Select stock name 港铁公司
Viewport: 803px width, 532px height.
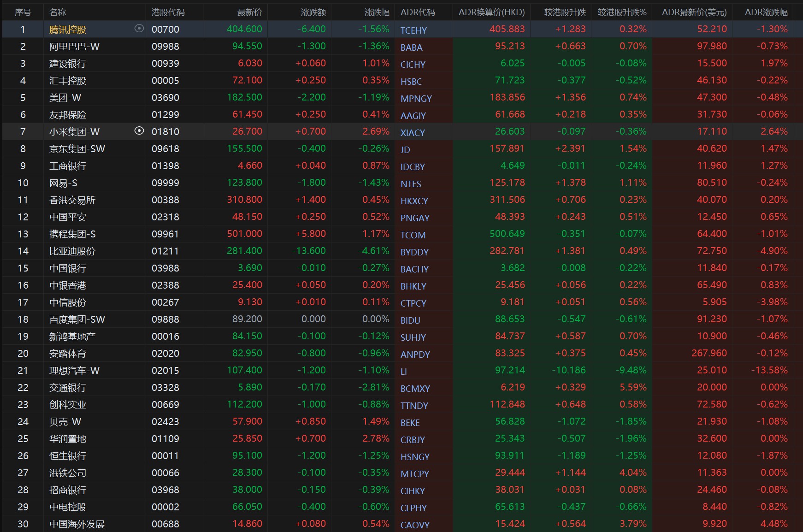point(68,473)
